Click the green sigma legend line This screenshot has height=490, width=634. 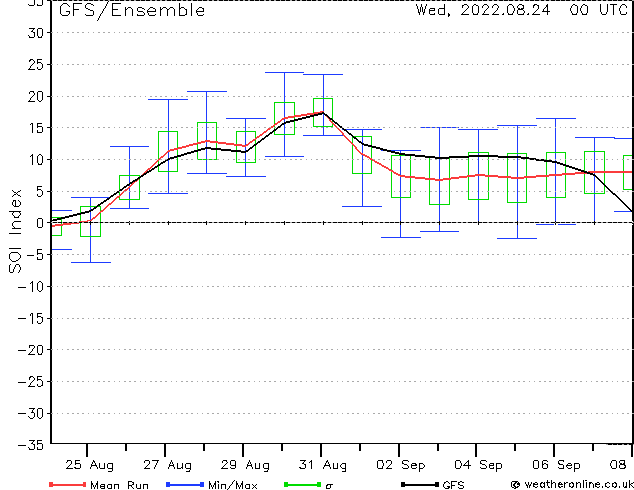(303, 484)
